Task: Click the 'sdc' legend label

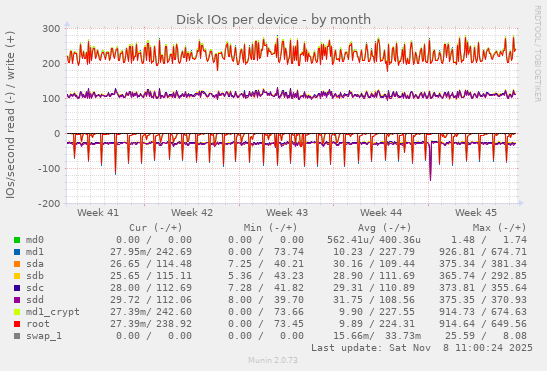Action: coord(35,288)
